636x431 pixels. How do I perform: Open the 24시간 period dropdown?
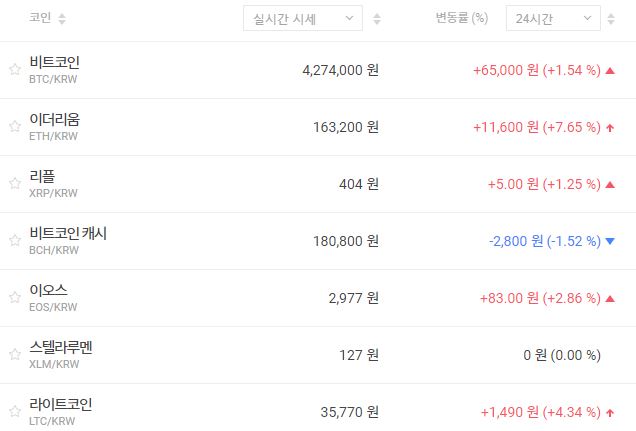point(553,19)
